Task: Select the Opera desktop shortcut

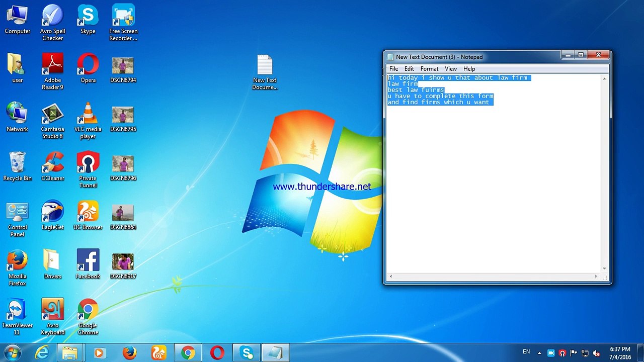Action: [x=88, y=69]
